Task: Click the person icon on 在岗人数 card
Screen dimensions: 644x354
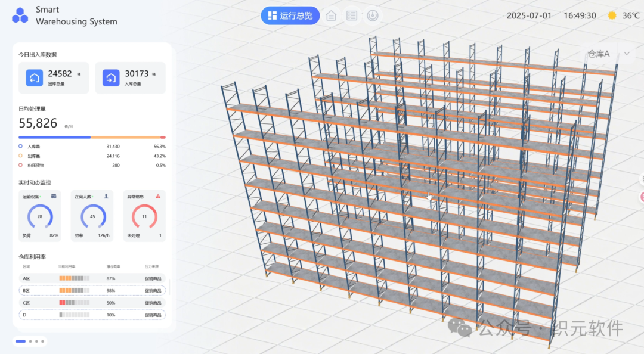Action: [x=106, y=196]
